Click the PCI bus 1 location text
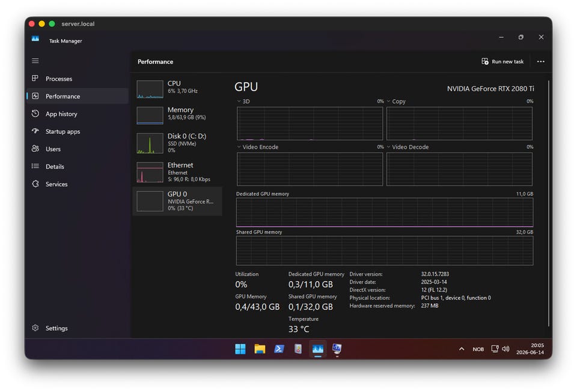Screen dimensions: 577x392 pos(456,298)
